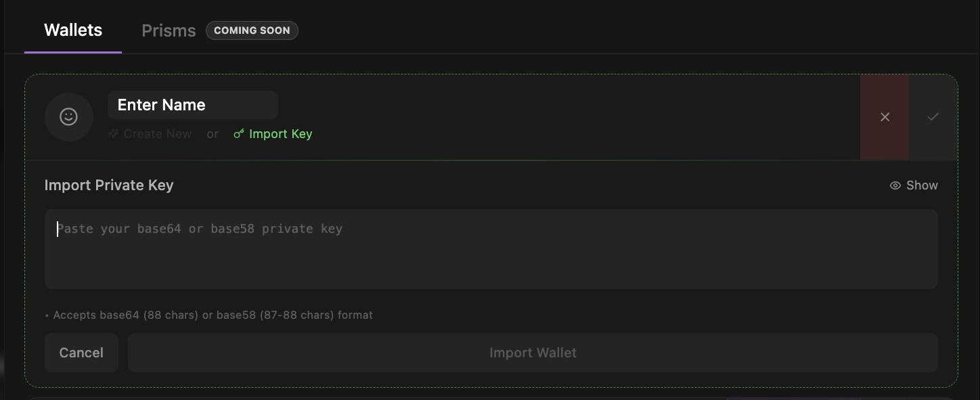Focus the private key paste area
980x400 pixels.
[x=491, y=248]
